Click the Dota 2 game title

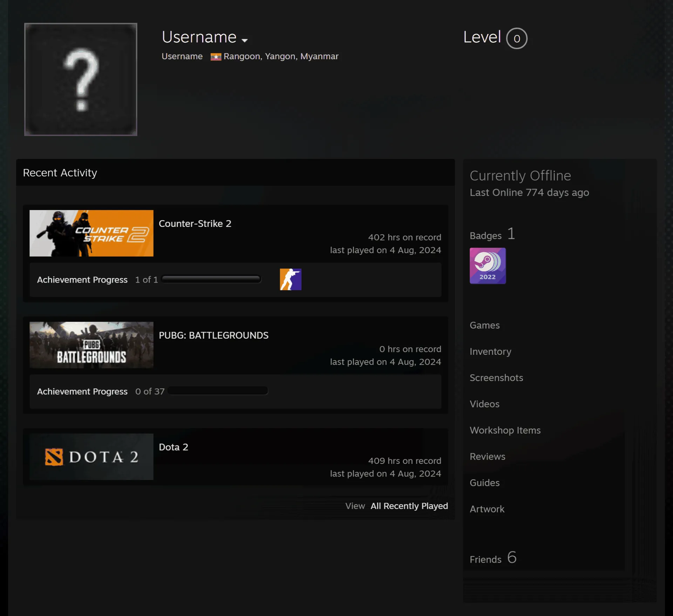(174, 447)
